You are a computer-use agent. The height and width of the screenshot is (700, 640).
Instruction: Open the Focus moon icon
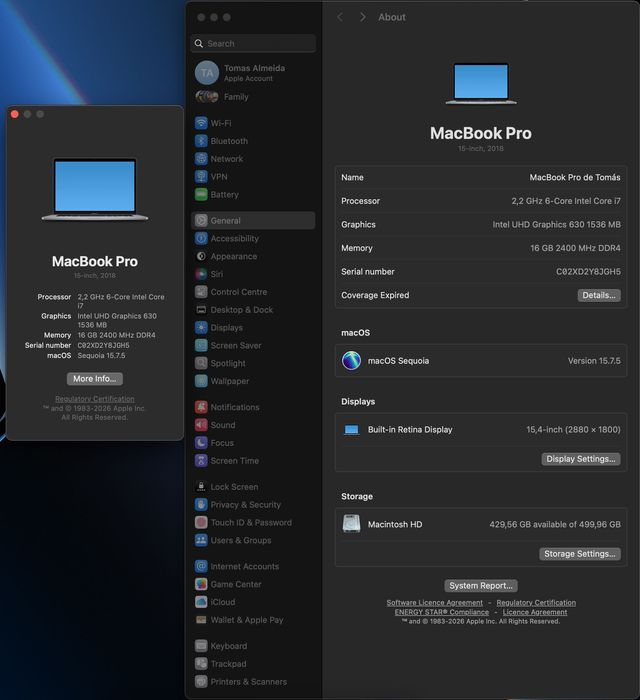tap(201, 442)
